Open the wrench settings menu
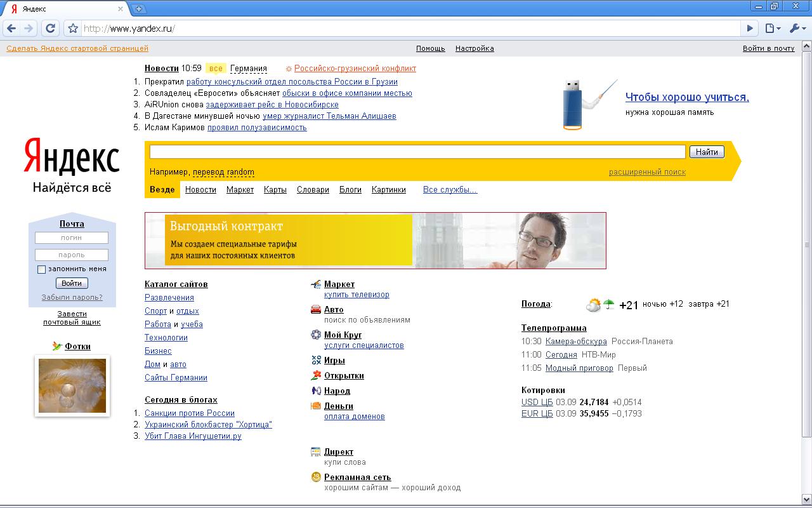The height and width of the screenshot is (508, 812). pyautogui.click(x=797, y=29)
